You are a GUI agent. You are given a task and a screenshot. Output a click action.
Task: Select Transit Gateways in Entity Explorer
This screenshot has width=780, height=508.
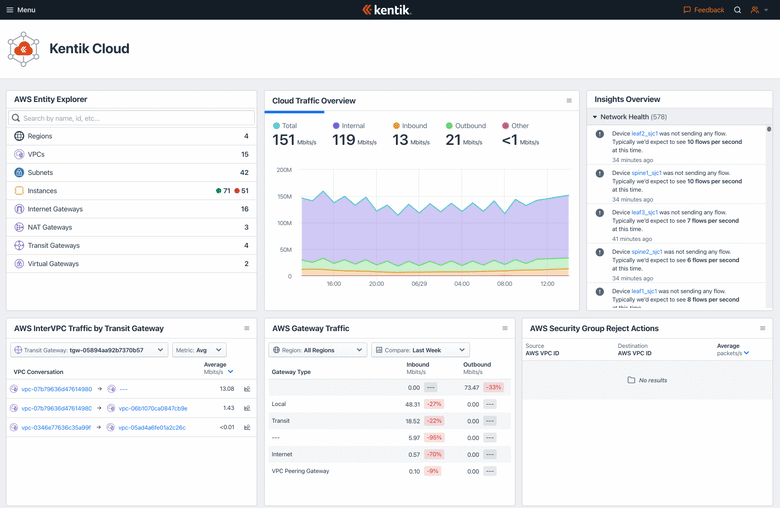pos(54,246)
